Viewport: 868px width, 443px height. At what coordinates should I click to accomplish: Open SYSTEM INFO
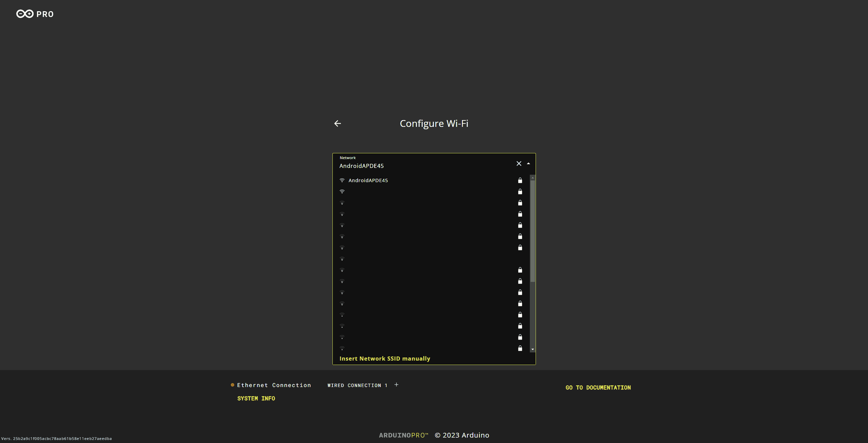point(256,398)
